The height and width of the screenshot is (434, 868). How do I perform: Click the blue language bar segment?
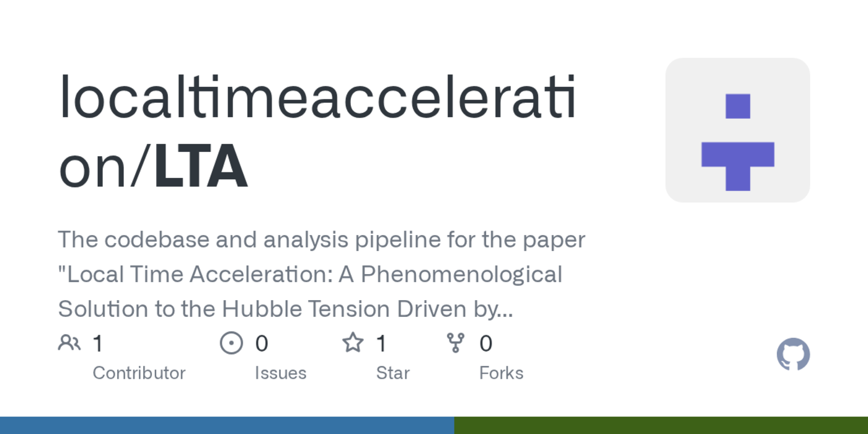coord(227,425)
